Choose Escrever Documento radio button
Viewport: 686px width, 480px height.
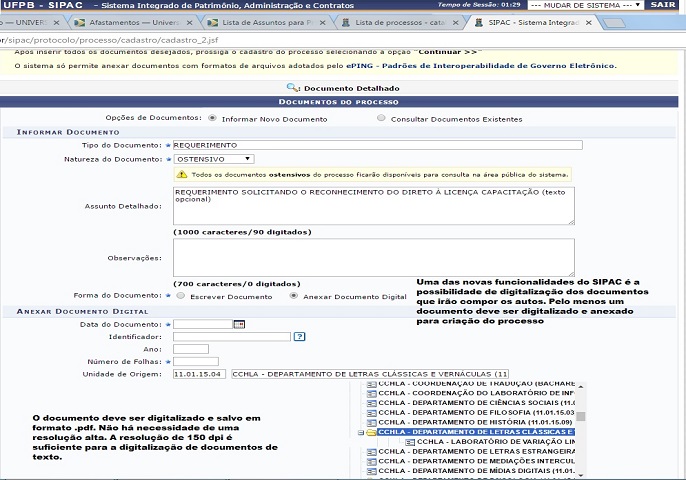click(180, 296)
